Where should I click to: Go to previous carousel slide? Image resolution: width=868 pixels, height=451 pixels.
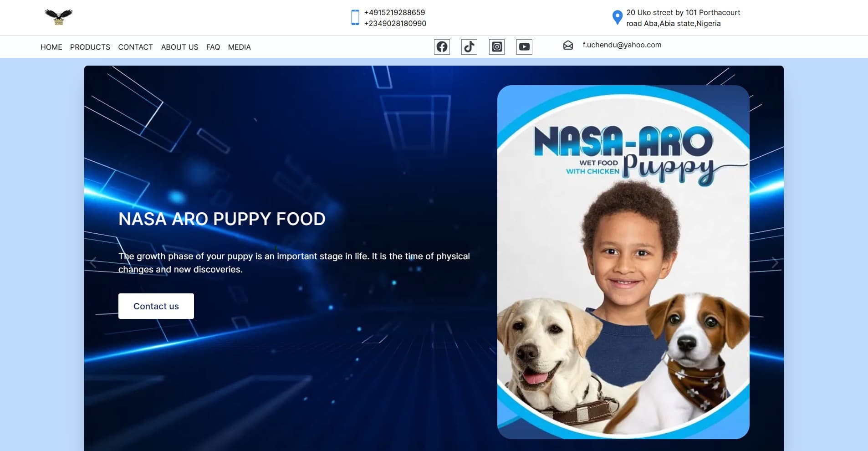click(93, 263)
